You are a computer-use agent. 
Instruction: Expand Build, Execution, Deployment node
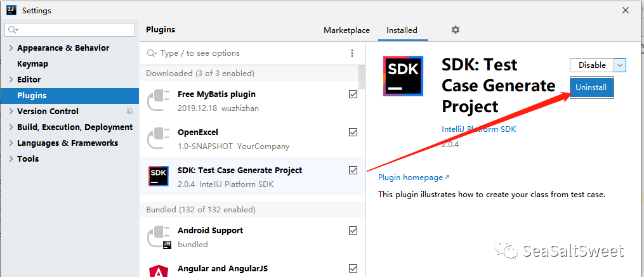(x=11, y=127)
